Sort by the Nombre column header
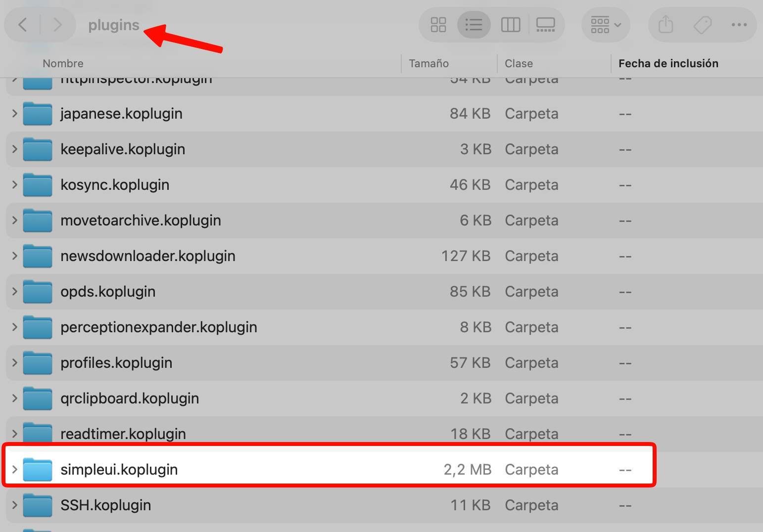Screen dimensions: 763x532 click(63, 63)
